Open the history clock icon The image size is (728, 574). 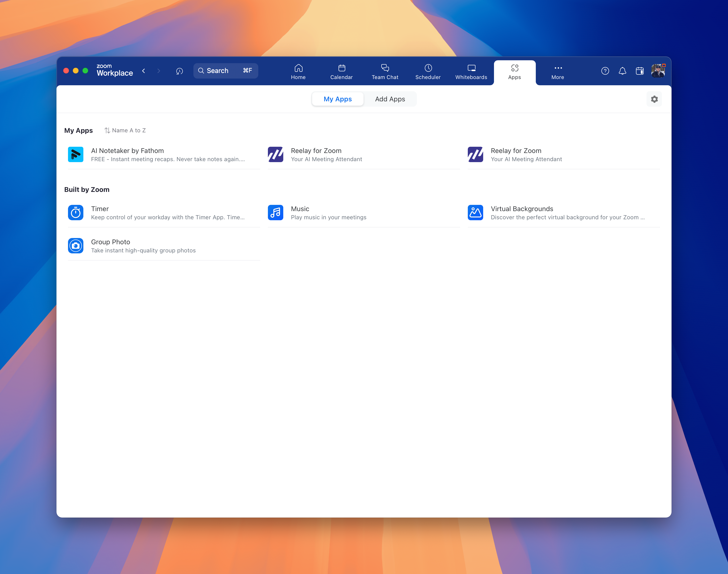[179, 71]
